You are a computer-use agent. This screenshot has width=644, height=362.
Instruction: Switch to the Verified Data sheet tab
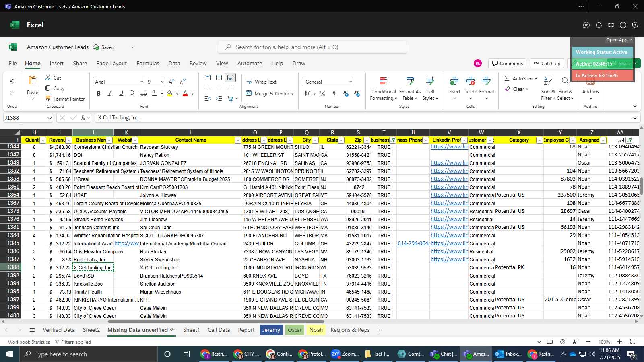pyautogui.click(x=59, y=330)
